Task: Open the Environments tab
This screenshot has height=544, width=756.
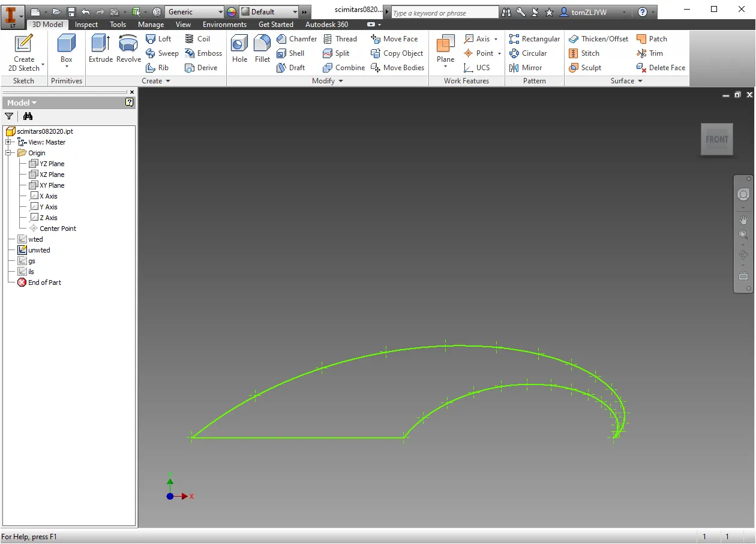Action: pos(224,25)
